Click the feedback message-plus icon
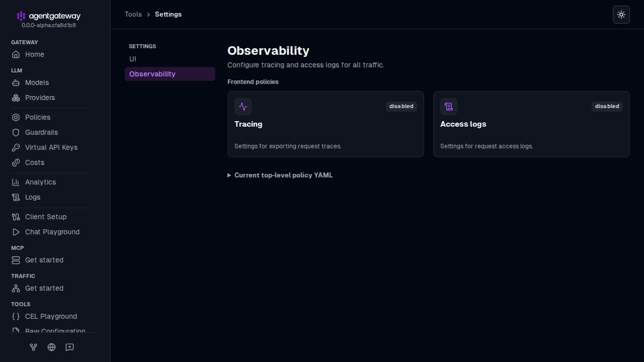 (70, 347)
